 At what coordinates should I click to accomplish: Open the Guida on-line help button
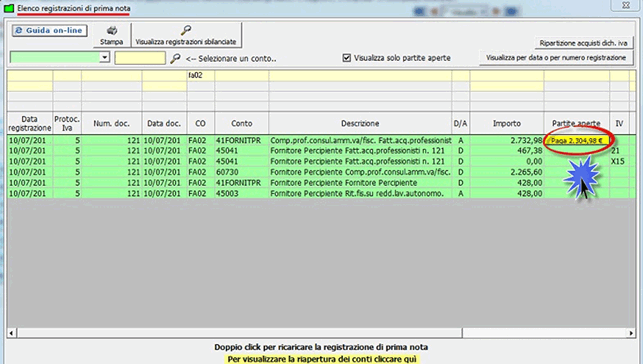click(50, 31)
